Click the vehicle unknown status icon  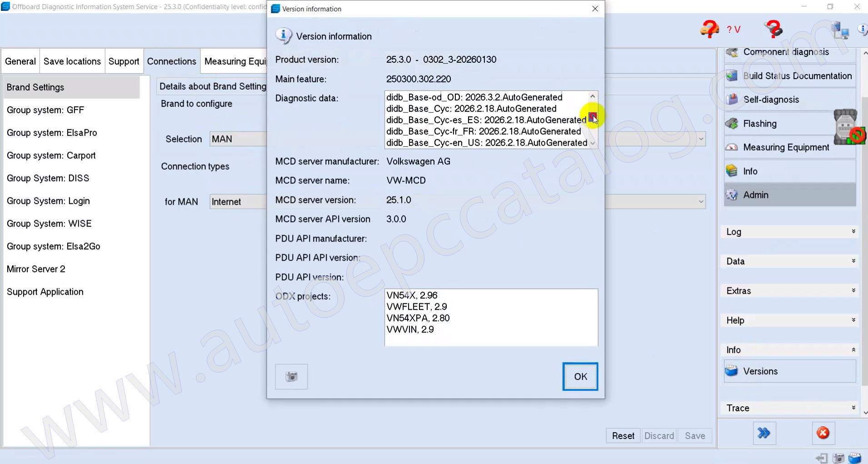pyautogui.click(x=709, y=29)
